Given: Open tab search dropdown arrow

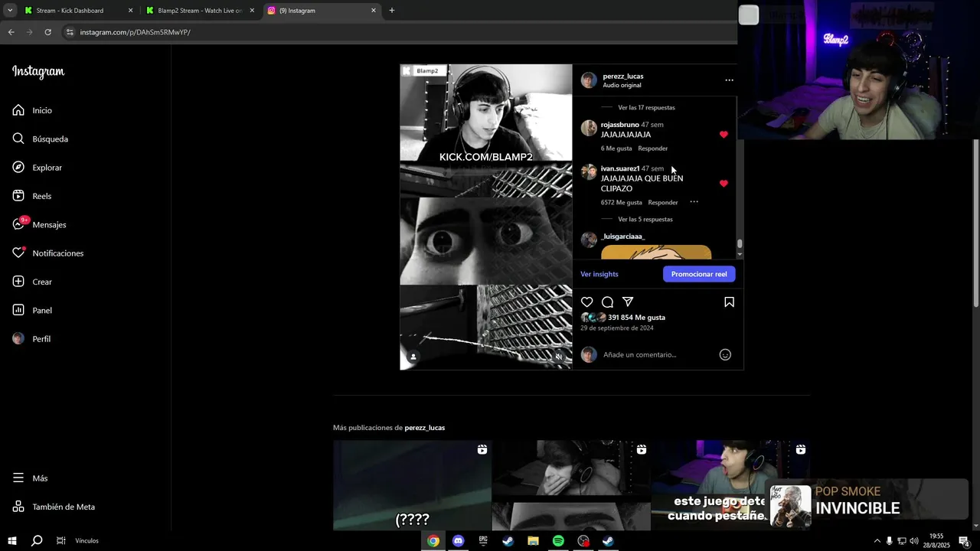Looking at the screenshot, I should (10, 11).
